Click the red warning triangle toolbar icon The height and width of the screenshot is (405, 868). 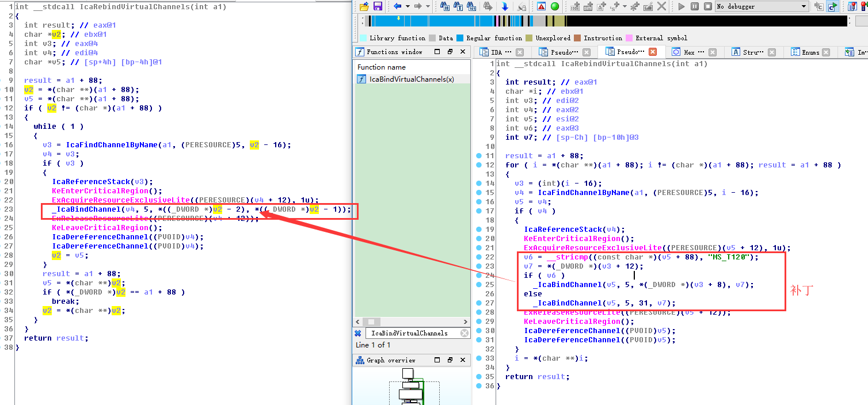[541, 6]
